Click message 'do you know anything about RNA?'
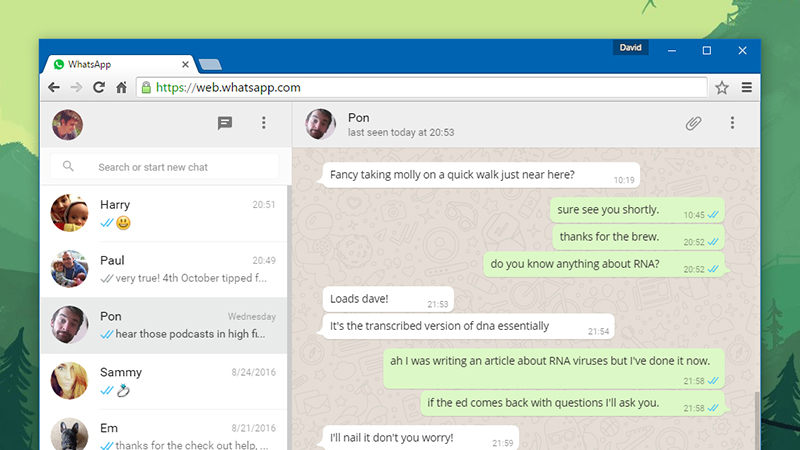This screenshot has width=800, height=450. click(604, 264)
